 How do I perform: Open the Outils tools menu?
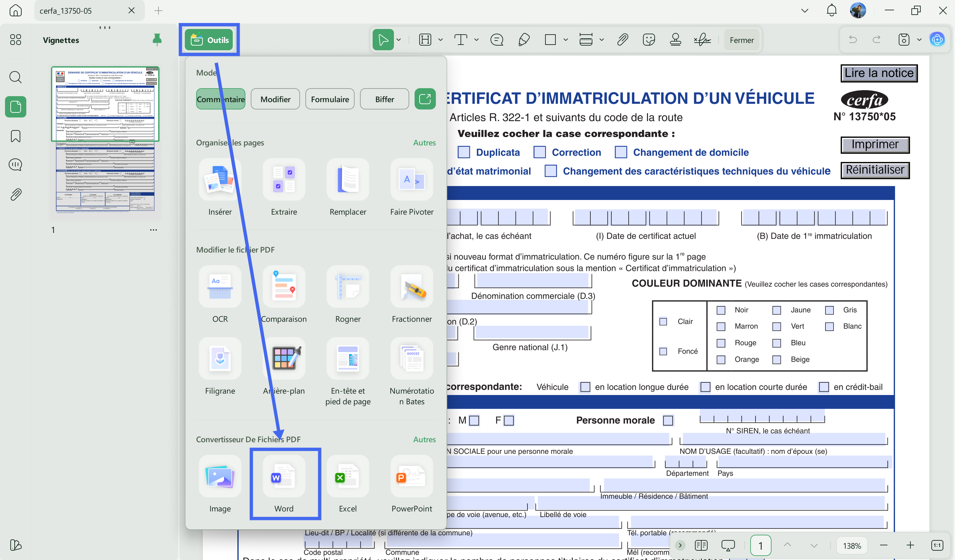[x=209, y=40]
